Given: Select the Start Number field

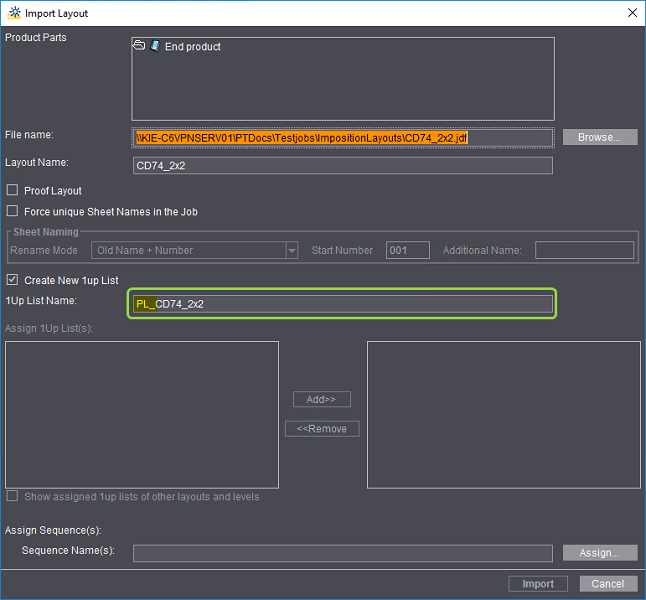Looking at the screenshot, I should coord(408,250).
